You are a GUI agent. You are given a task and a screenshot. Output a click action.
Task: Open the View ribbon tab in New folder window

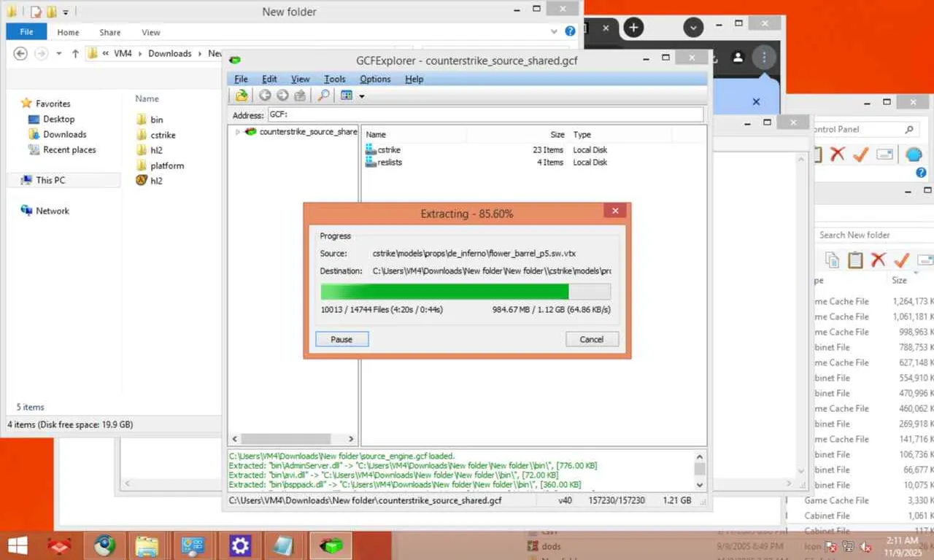pyautogui.click(x=151, y=32)
